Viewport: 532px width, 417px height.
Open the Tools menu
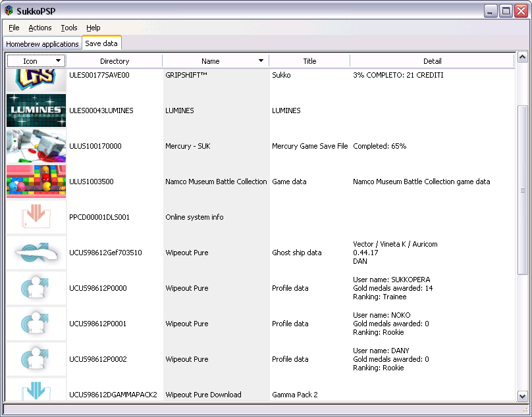click(x=69, y=28)
